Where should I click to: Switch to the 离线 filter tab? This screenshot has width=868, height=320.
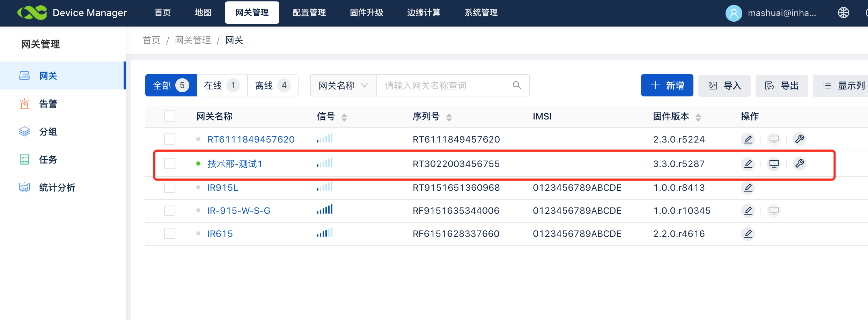coord(273,85)
